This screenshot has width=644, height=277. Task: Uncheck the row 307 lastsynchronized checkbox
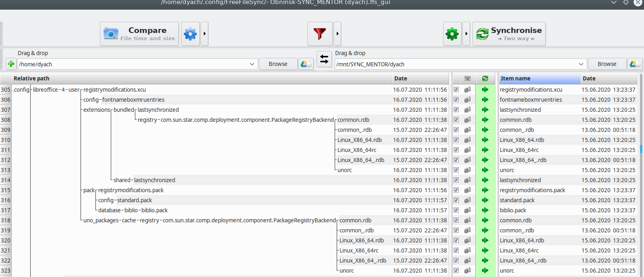(x=456, y=110)
